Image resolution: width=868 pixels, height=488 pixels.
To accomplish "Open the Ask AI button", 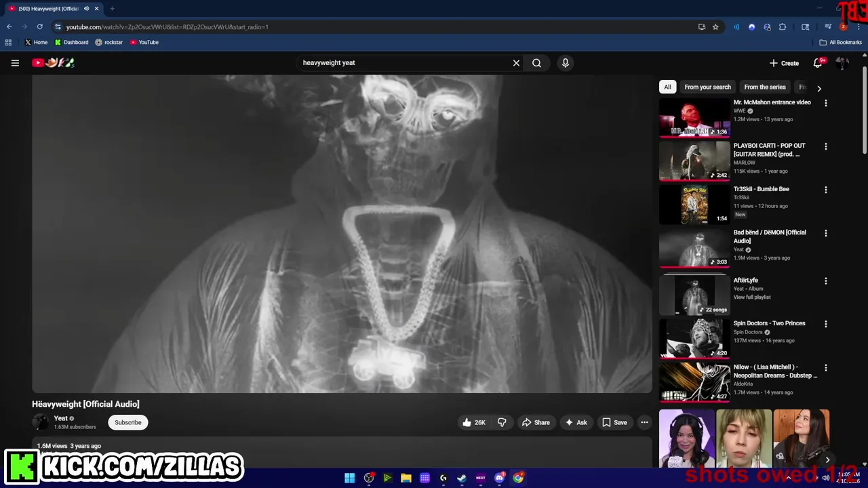I will point(576,422).
